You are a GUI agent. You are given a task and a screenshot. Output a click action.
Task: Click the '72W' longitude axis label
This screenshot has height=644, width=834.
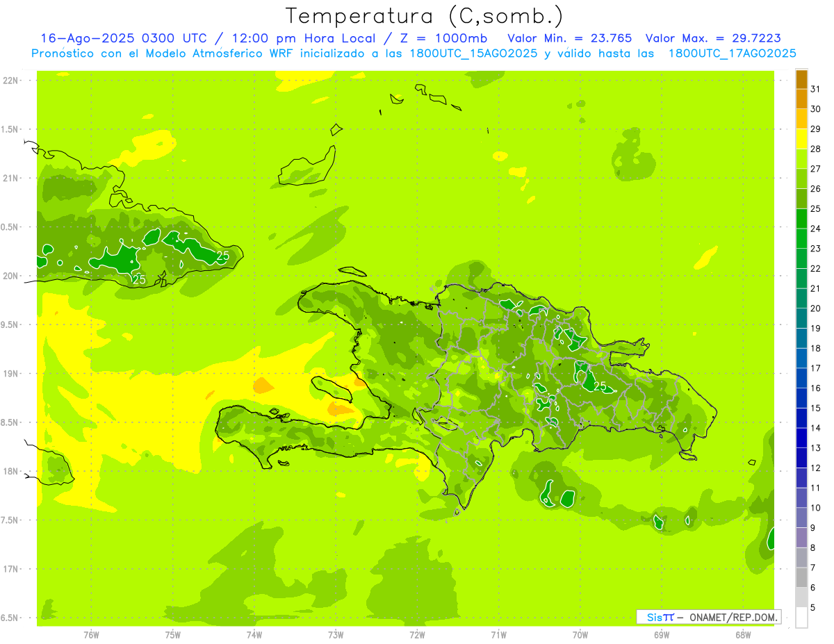coord(417,635)
